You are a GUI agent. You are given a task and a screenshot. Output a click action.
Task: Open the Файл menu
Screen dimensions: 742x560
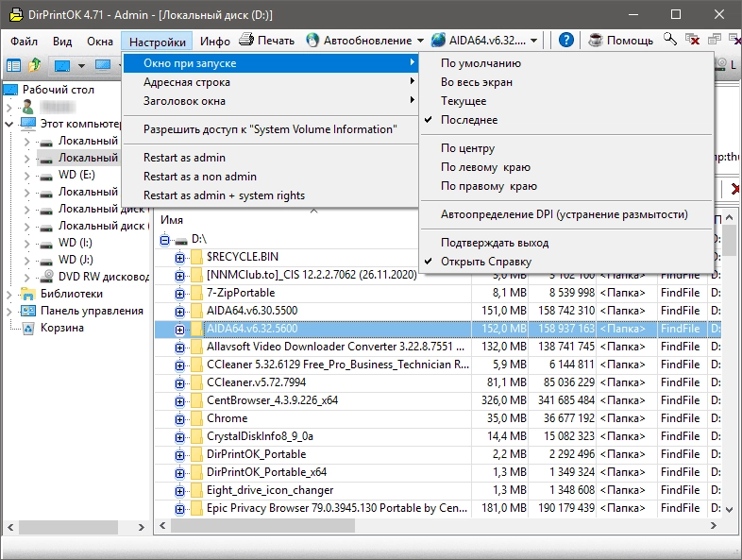tap(24, 42)
